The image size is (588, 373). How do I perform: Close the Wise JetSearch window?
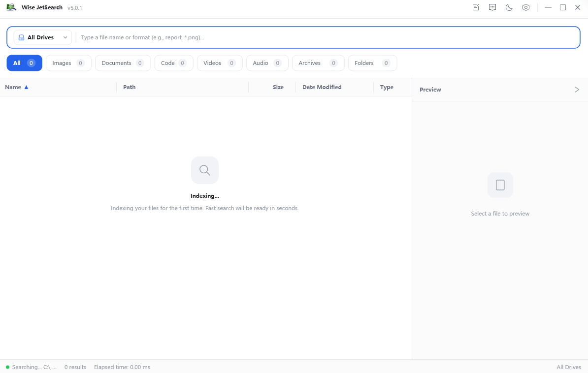(x=578, y=7)
